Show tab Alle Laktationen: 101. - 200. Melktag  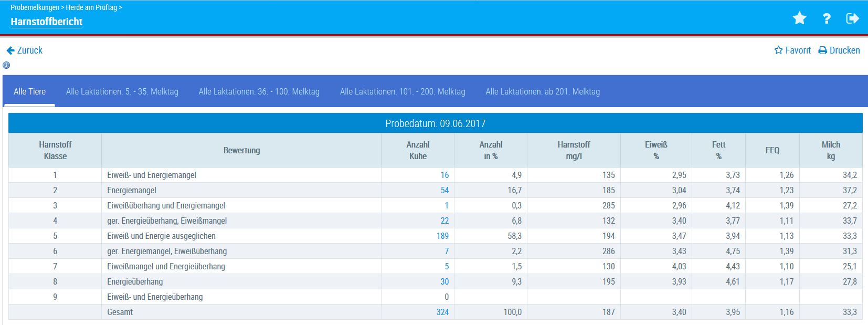coord(402,91)
